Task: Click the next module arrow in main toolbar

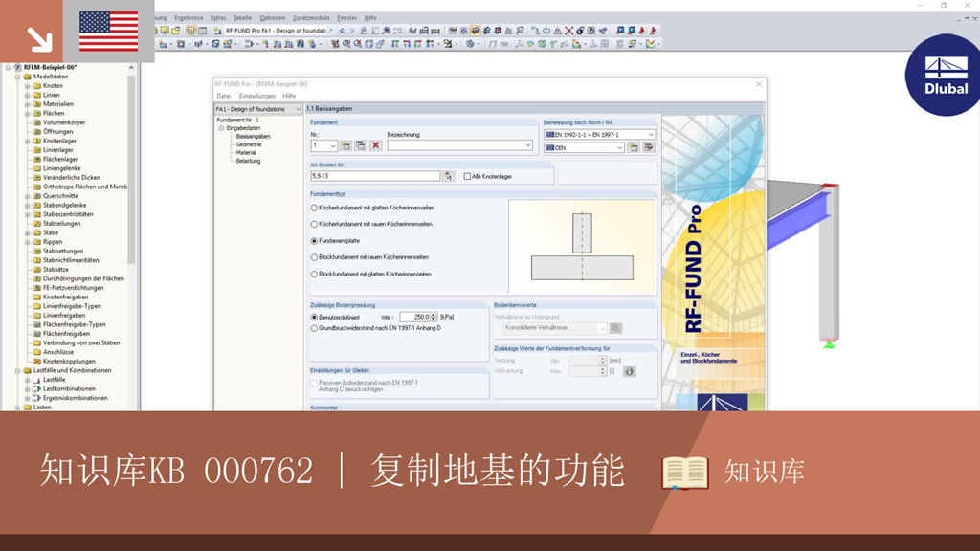Action: pyautogui.click(x=352, y=31)
